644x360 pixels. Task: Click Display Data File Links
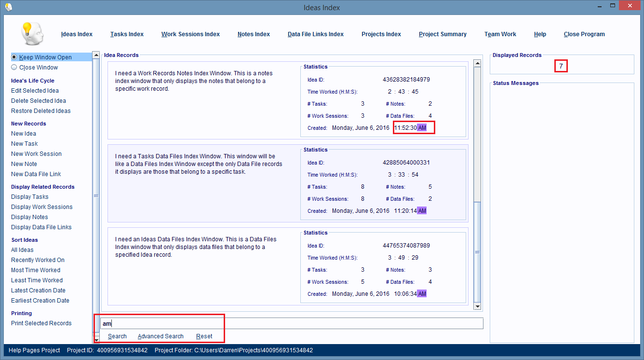tap(41, 227)
